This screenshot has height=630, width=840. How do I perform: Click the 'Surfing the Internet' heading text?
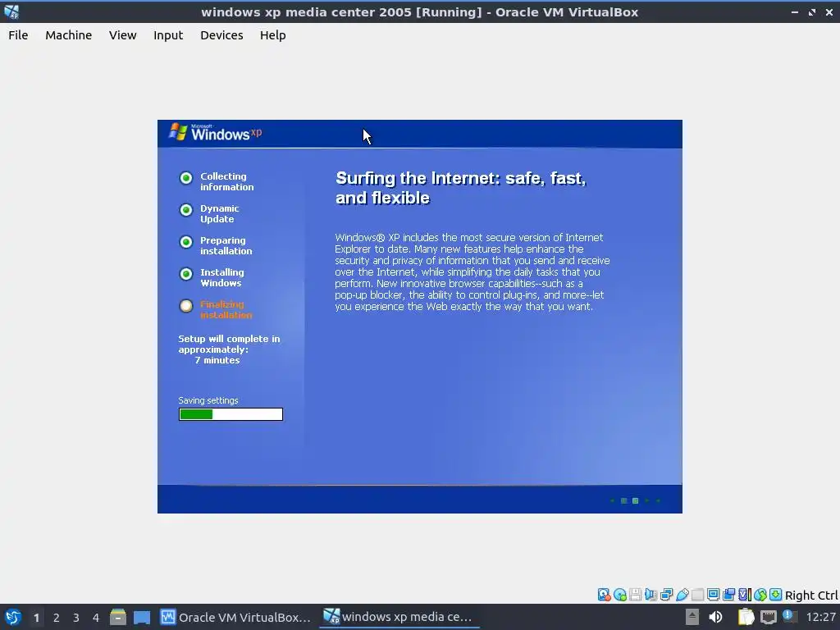point(461,188)
